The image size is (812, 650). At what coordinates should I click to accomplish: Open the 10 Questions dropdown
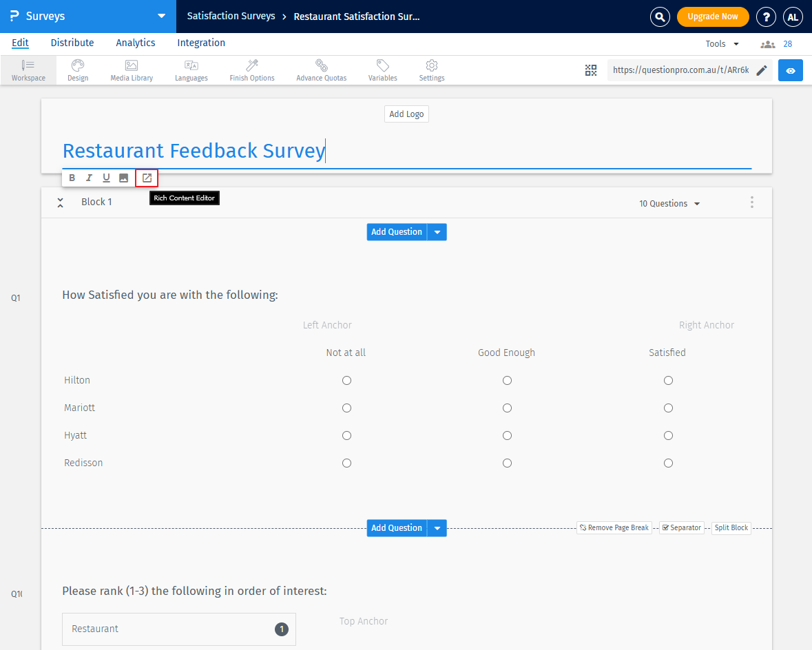click(x=669, y=202)
